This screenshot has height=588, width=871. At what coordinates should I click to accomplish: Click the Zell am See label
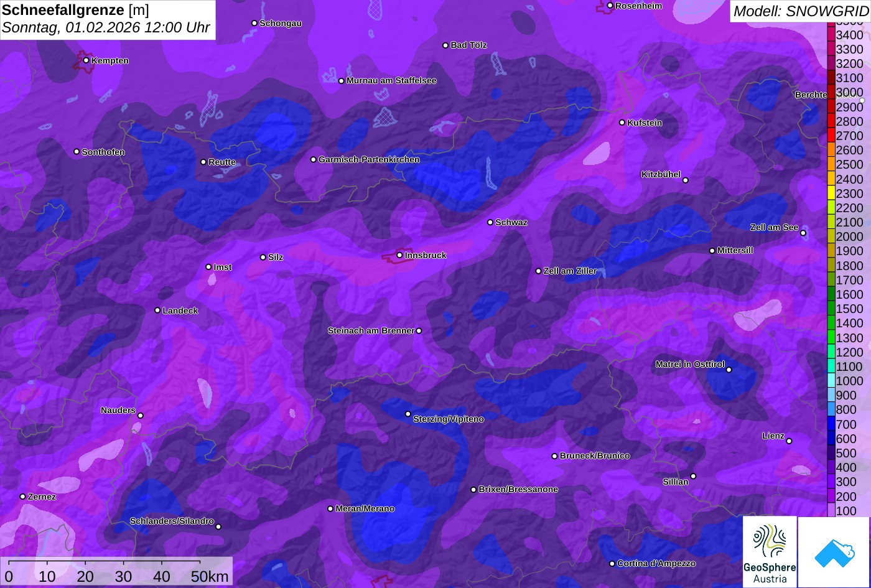pyautogui.click(x=774, y=228)
